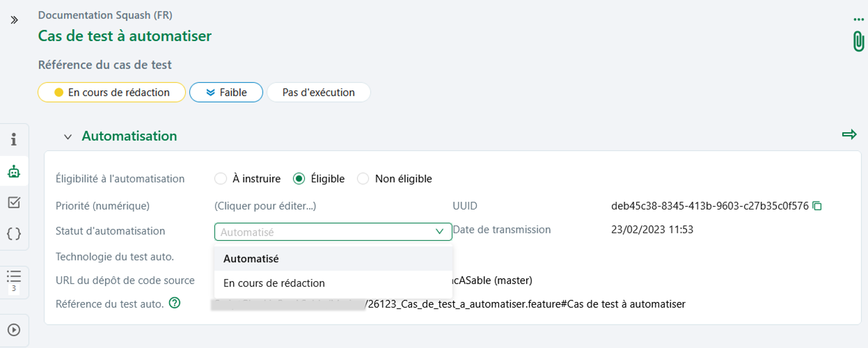This screenshot has width=868, height=348.
Task: Select the 'Non éligible' radio button
Action: pyautogui.click(x=363, y=179)
